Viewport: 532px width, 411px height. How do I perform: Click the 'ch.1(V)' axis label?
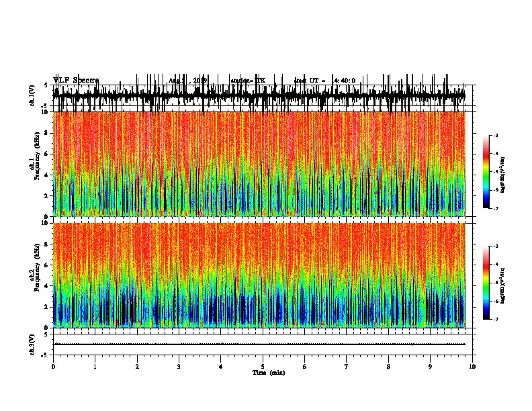tap(32, 95)
